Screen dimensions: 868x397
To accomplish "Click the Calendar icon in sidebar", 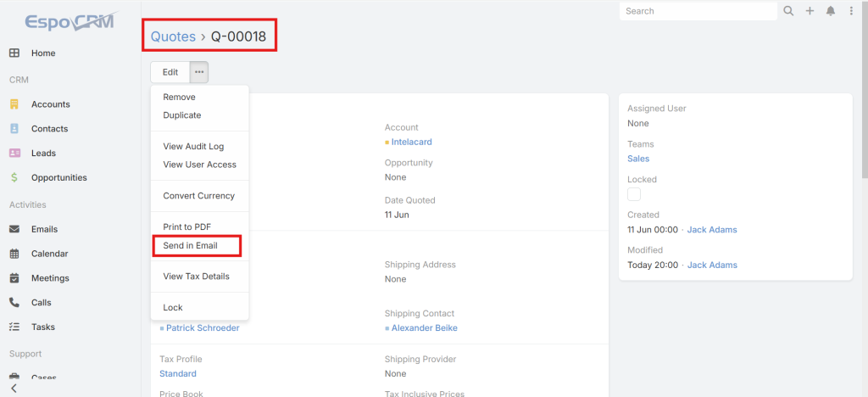I will pos(14,254).
